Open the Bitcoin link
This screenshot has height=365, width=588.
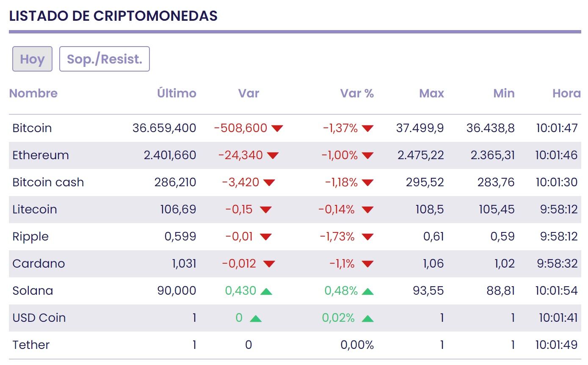[x=32, y=128]
